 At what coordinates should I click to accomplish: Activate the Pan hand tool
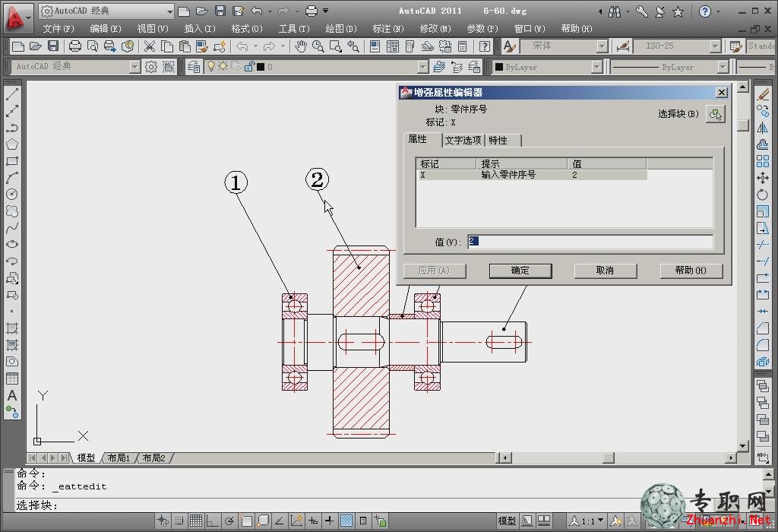coord(301,46)
